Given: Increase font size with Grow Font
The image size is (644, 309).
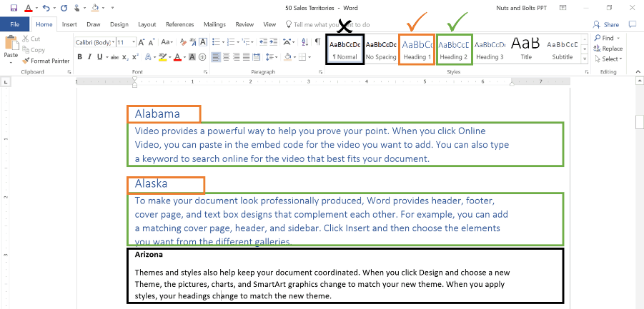Looking at the screenshot, I should pos(142,42).
